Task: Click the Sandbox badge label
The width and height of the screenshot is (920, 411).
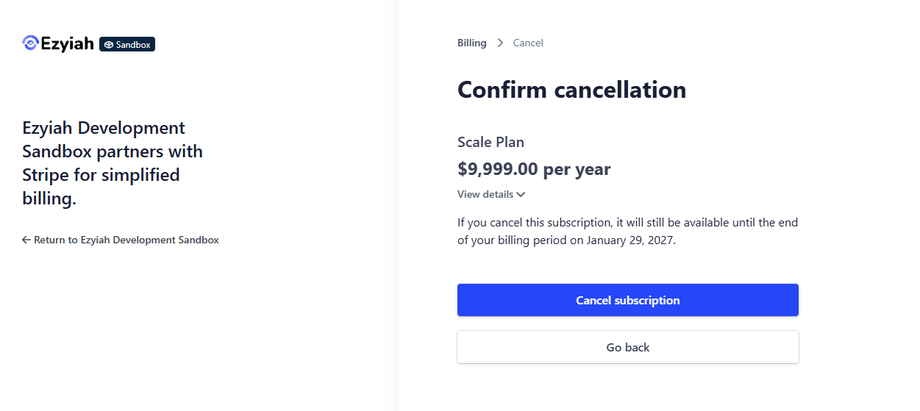Action: pos(133,44)
